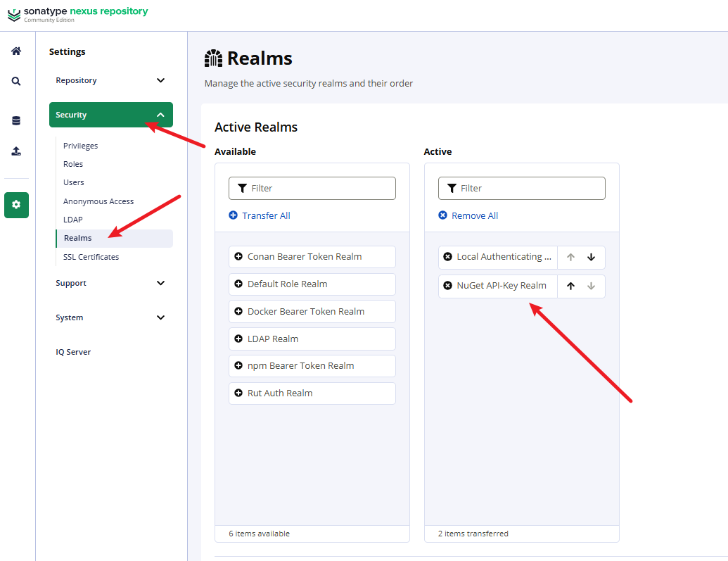728x561 pixels.
Task: Select the Conan Bearer Token Realm label
Action: pos(305,256)
